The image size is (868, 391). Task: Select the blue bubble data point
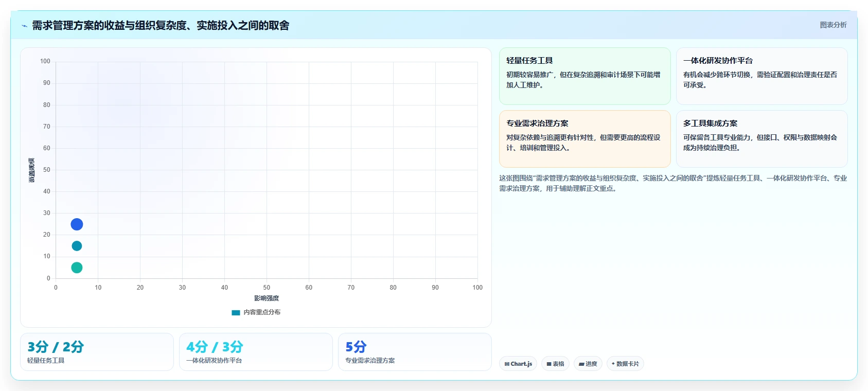77,224
